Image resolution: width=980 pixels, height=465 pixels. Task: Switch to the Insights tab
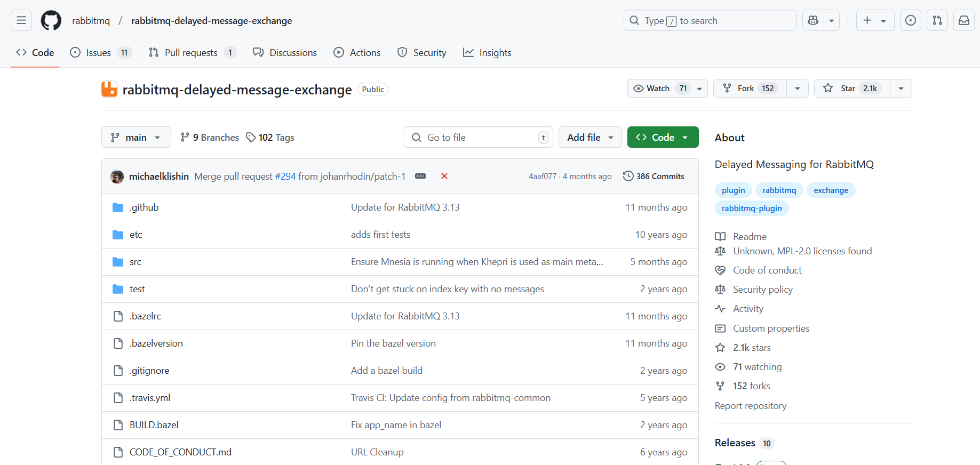tap(488, 53)
